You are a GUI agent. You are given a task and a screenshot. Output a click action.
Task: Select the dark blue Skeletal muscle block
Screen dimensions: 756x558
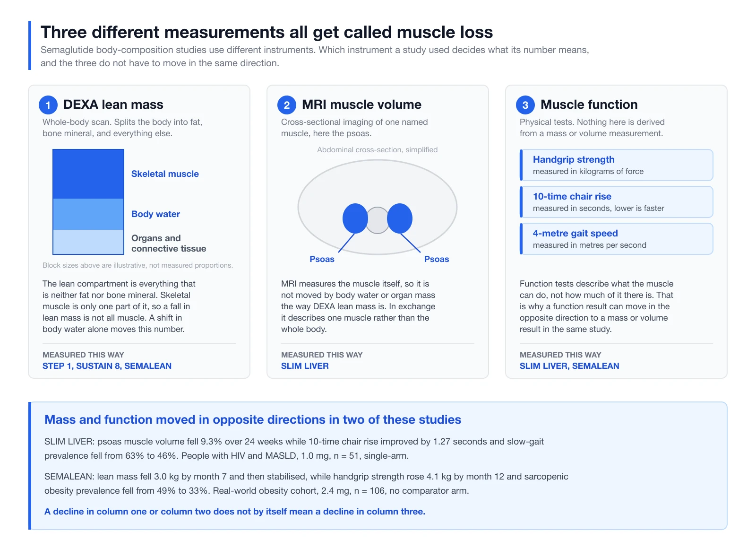(x=88, y=174)
